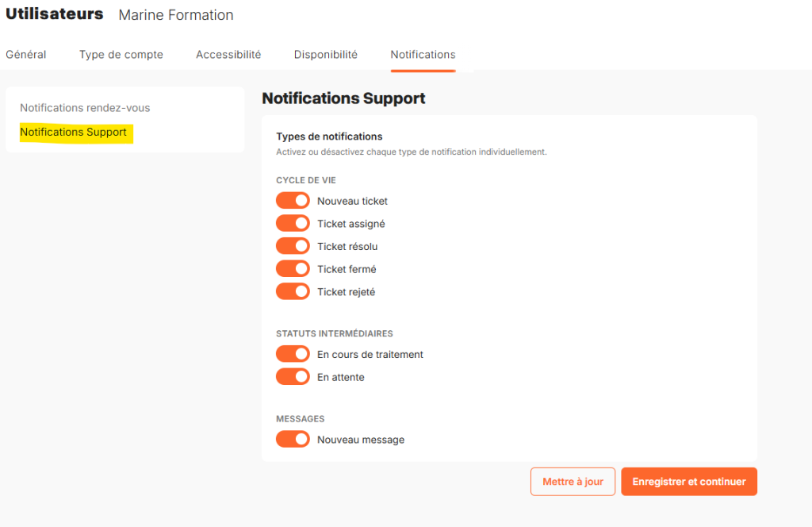Disable the Nouveau ticket toggle
Image resolution: width=812 pixels, height=527 pixels.
click(x=293, y=201)
